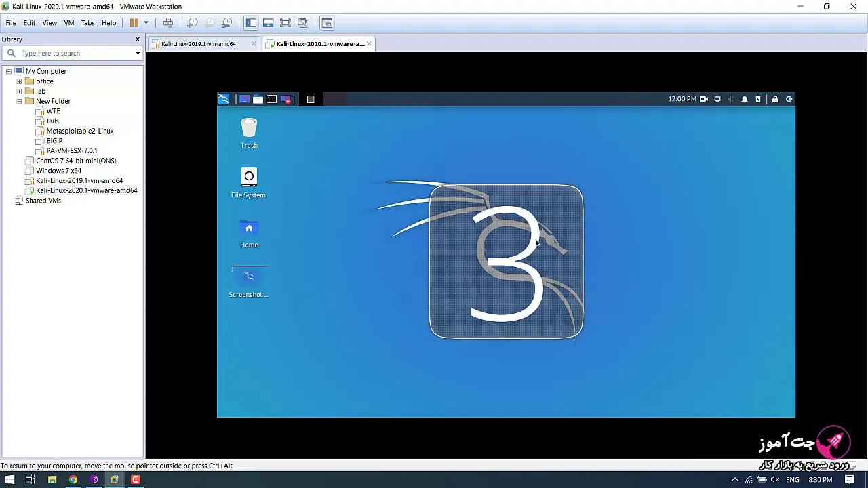Click the screen recorder launcher in Kali panel
Image resolution: width=868 pixels, height=488 pixels.
285,99
